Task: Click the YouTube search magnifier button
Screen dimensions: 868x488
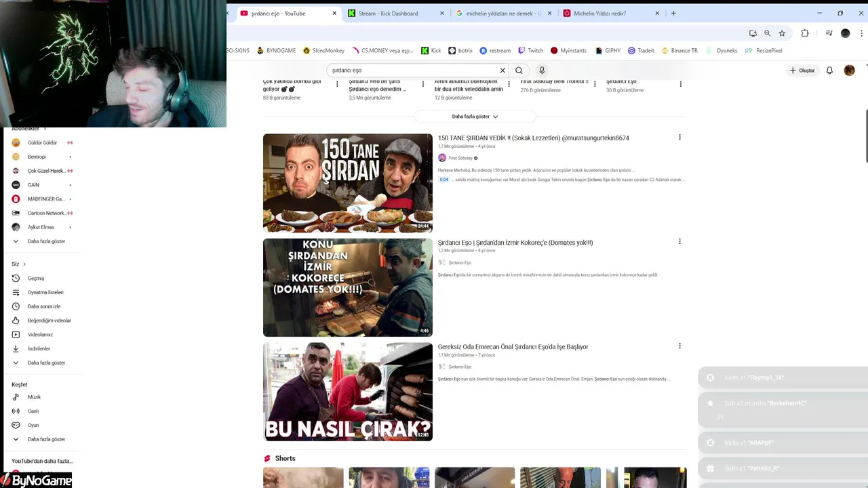Action: [519, 70]
